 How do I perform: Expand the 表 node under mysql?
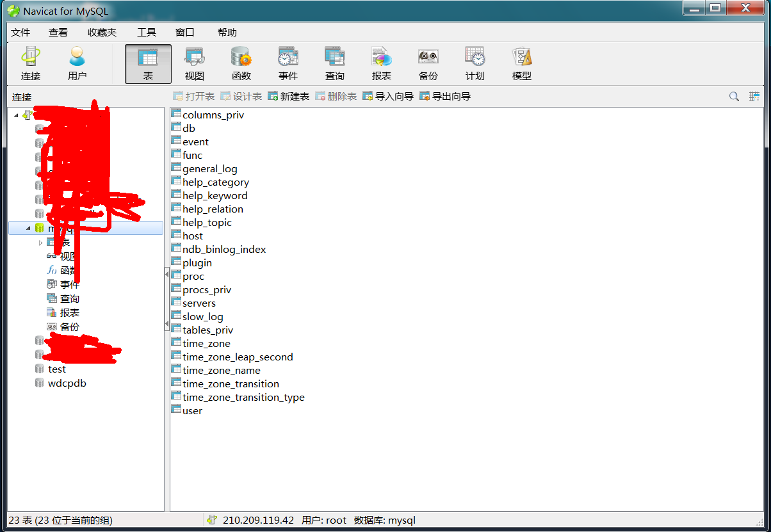click(40, 241)
